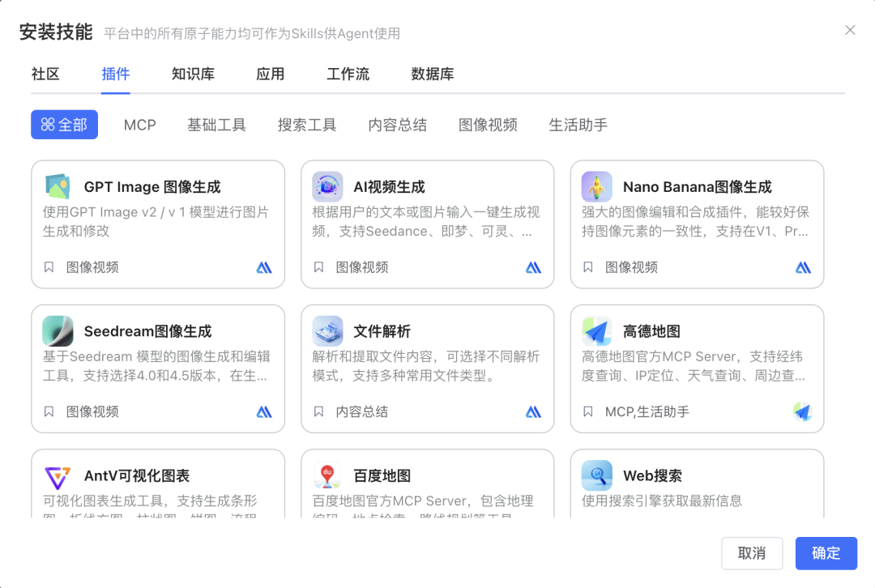The width and height of the screenshot is (875, 588).
Task: Click 图像视频 tag on AI视频生成 card
Action: [361, 267]
